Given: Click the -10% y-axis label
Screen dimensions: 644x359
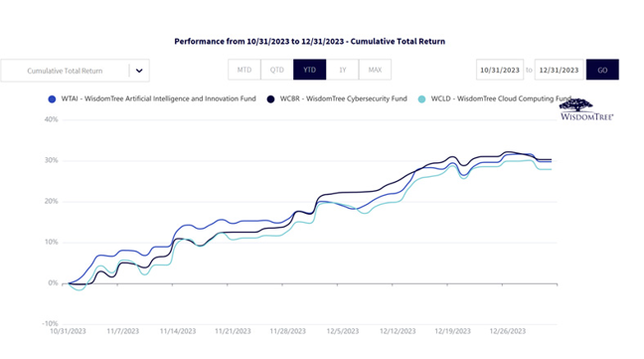Looking at the screenshot, I should [x=50, y=323].
